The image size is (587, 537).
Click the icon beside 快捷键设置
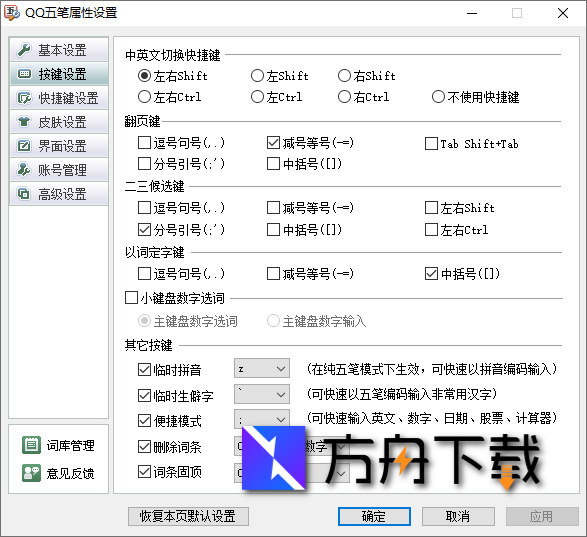click(24, 98)
